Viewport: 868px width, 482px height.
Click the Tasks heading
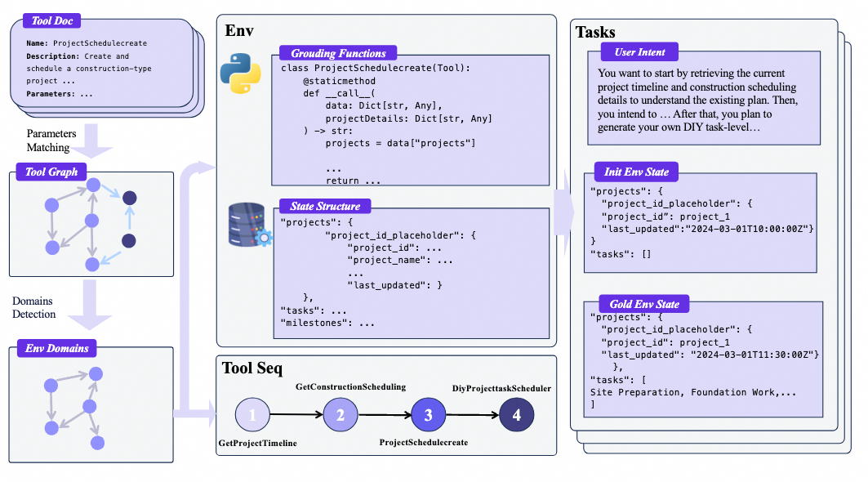(595, 32)
